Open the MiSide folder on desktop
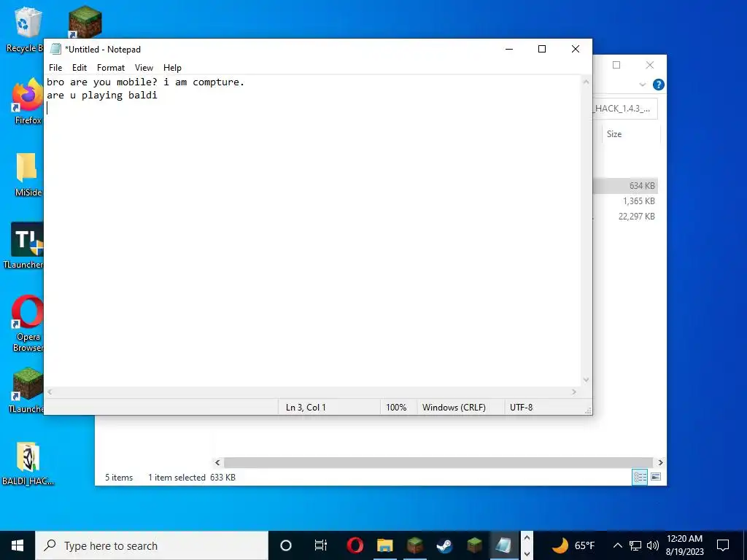 coord(28,174)
